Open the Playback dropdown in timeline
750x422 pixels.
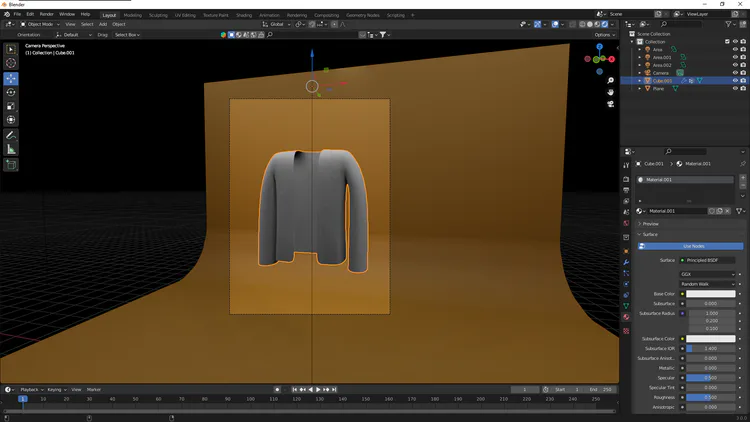(x=32, y=389)
